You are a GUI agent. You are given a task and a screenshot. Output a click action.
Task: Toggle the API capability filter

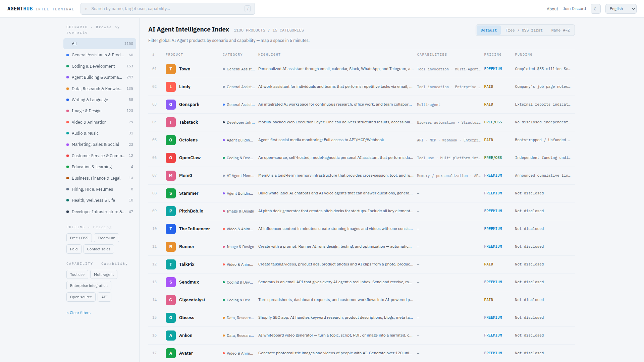(x=105, y=297)
